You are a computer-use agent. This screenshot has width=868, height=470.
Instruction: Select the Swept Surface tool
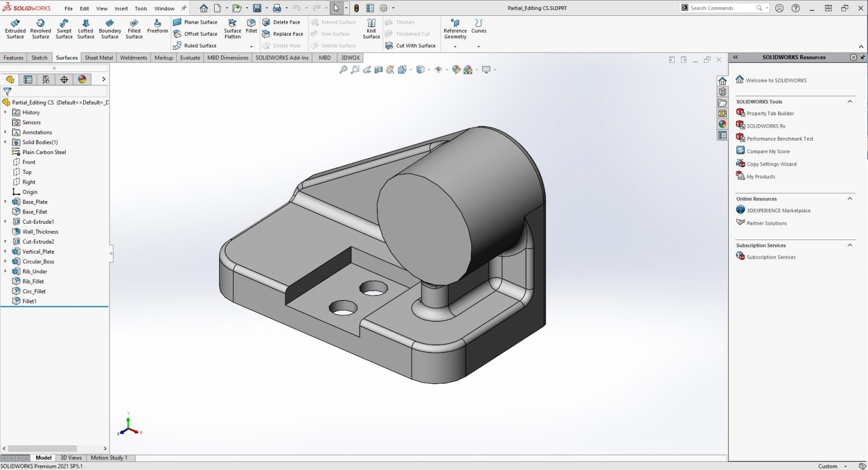coord(64,29)
